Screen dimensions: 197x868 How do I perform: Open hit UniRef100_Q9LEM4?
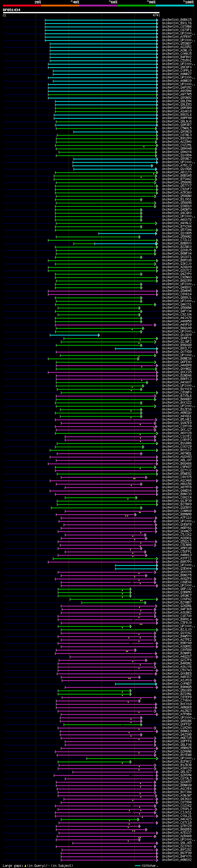click(177, 101)
